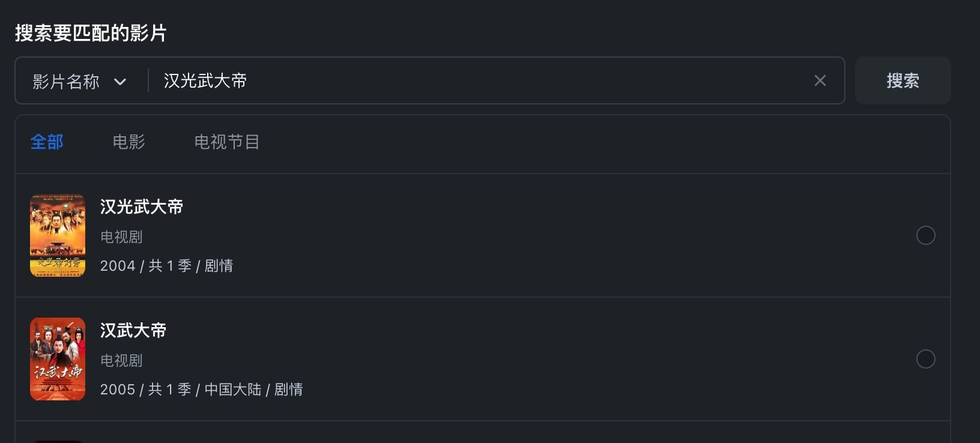Viewport: 980px width, 443px height.
Task: Click the 2004 / 共 1 季 / 剧情 line
Action: coord(166,266)
